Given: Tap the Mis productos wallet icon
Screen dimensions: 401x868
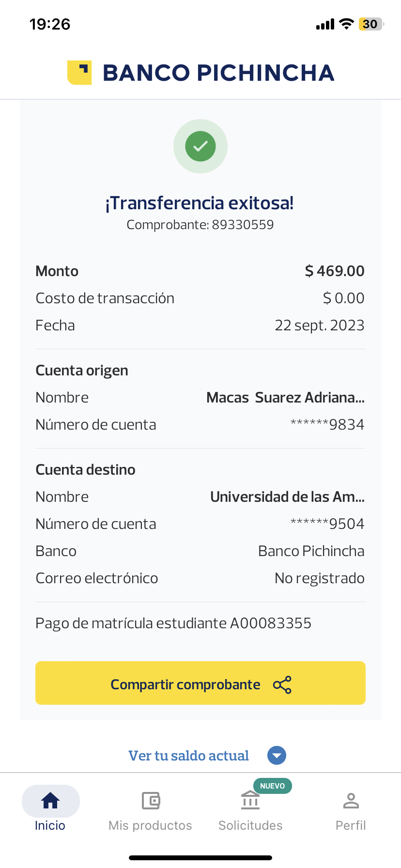Looking at the screenshot, I should tap(151, 801).
